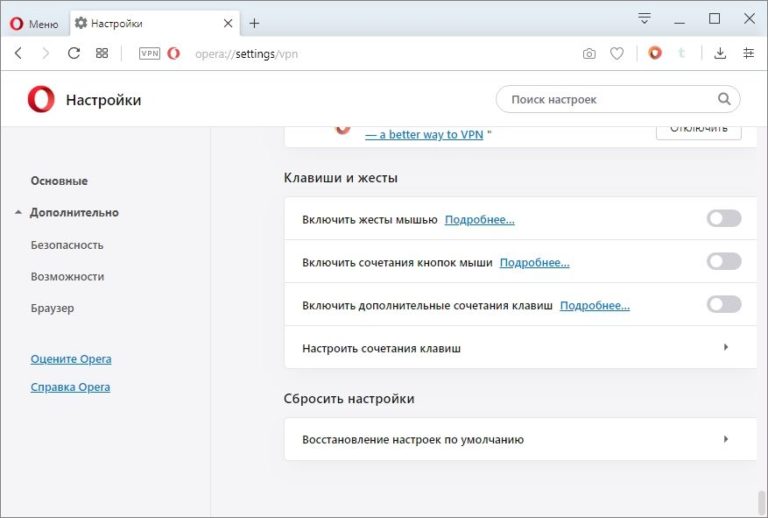Click the VPN badge in address bar

pos(149,53)
